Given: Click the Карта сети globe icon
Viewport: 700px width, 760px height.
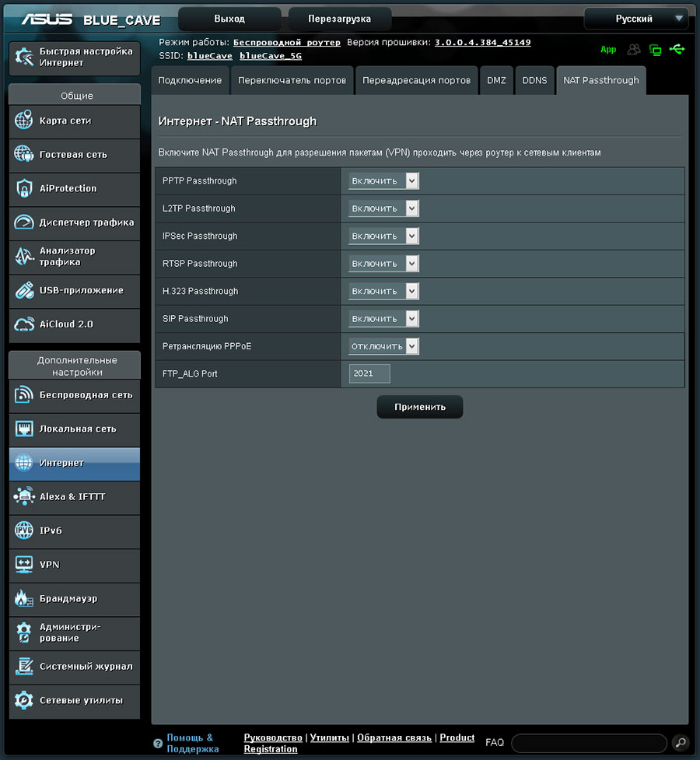Looking at the screenshot, I should click(x=24, y=121).
